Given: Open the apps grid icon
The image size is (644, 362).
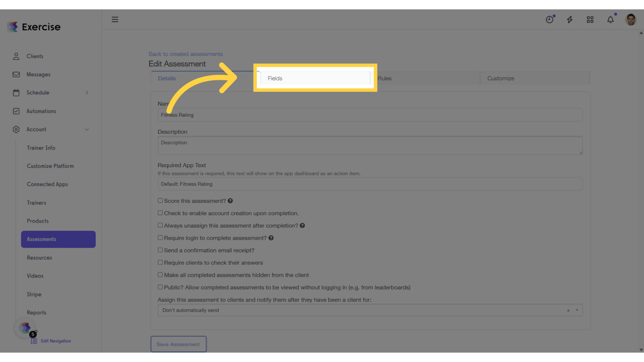Looking at the screenshot, I should coord(590,19).
